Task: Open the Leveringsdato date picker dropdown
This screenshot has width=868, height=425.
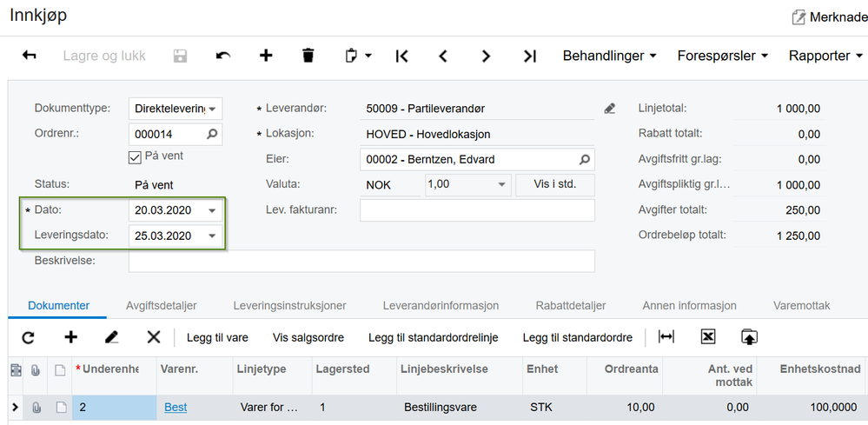Action: pos(212,236)
